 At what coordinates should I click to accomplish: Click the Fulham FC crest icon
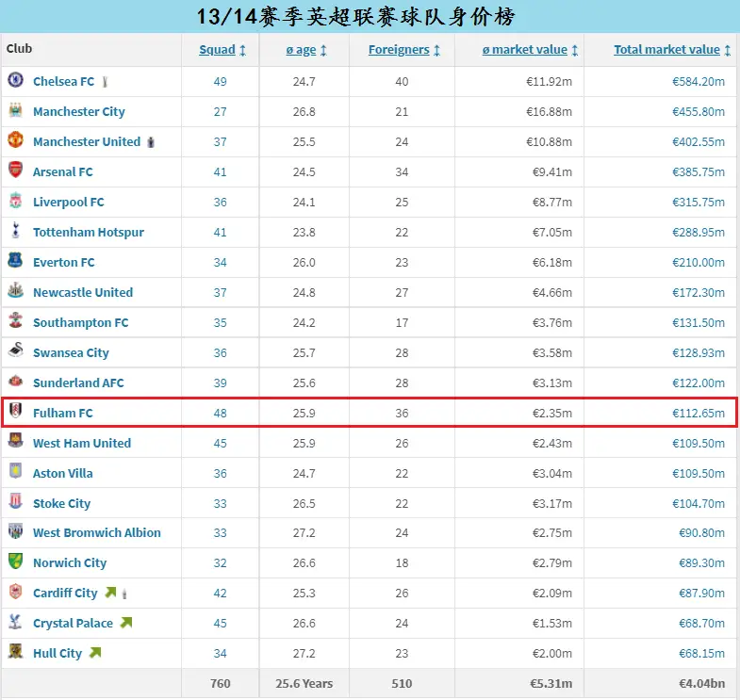pos(16,411)
